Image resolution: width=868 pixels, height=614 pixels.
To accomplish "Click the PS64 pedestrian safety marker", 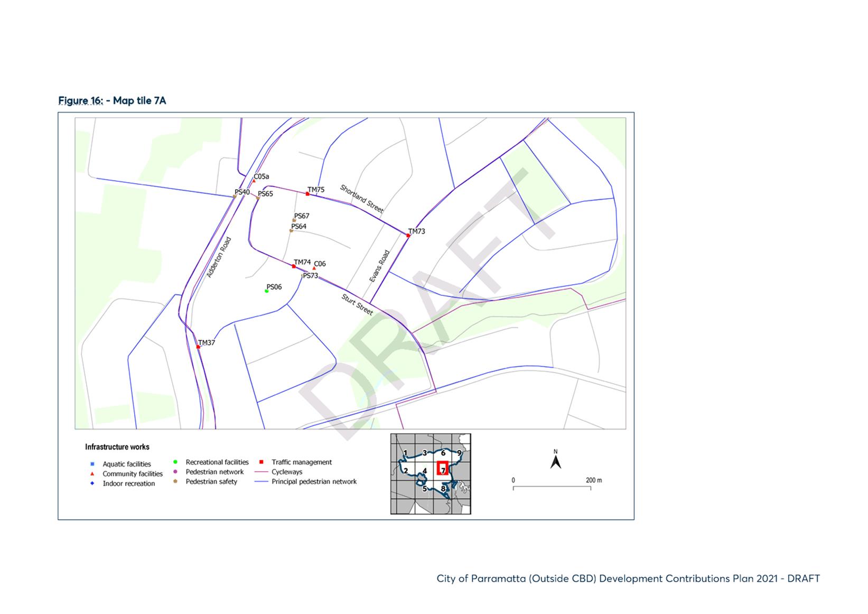I will click(291, 231).
